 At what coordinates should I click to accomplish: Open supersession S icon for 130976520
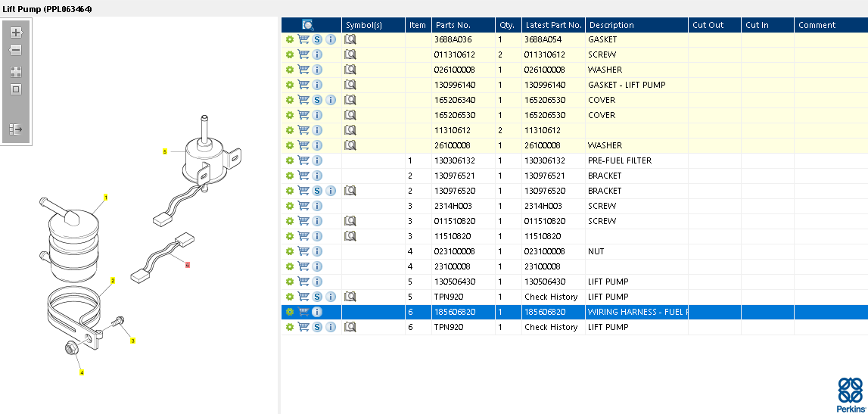[x=316, y=191]
